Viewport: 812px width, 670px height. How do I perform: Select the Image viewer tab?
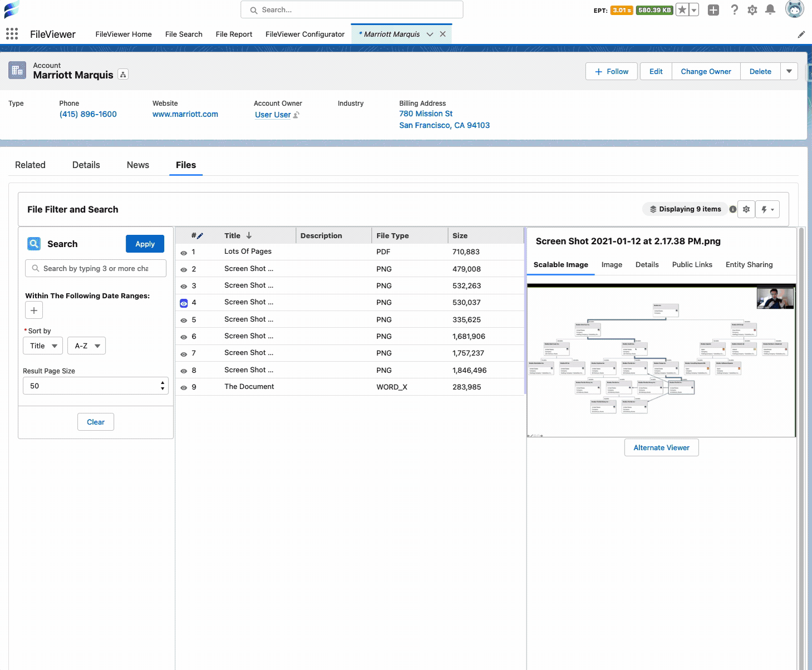[x=612, y=265]
